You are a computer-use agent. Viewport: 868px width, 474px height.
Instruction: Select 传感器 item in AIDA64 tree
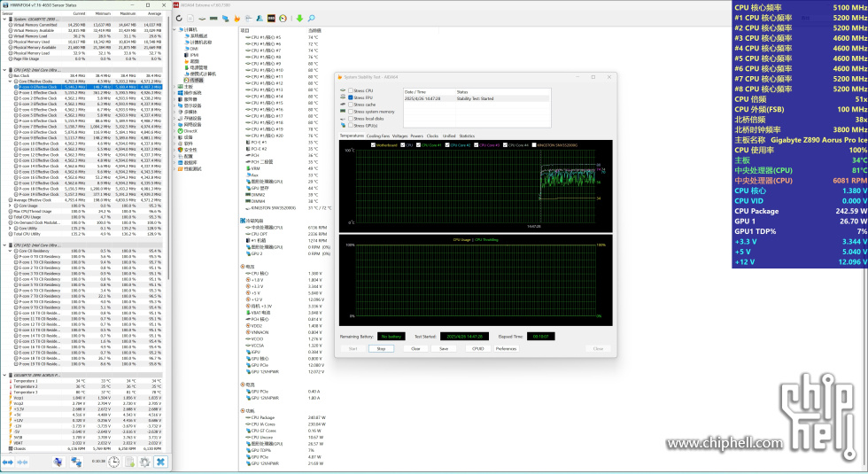[x=196, y=81]
